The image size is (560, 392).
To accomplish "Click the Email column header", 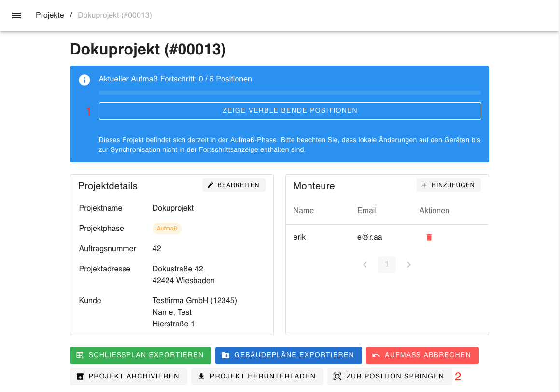I will (366, 211).
